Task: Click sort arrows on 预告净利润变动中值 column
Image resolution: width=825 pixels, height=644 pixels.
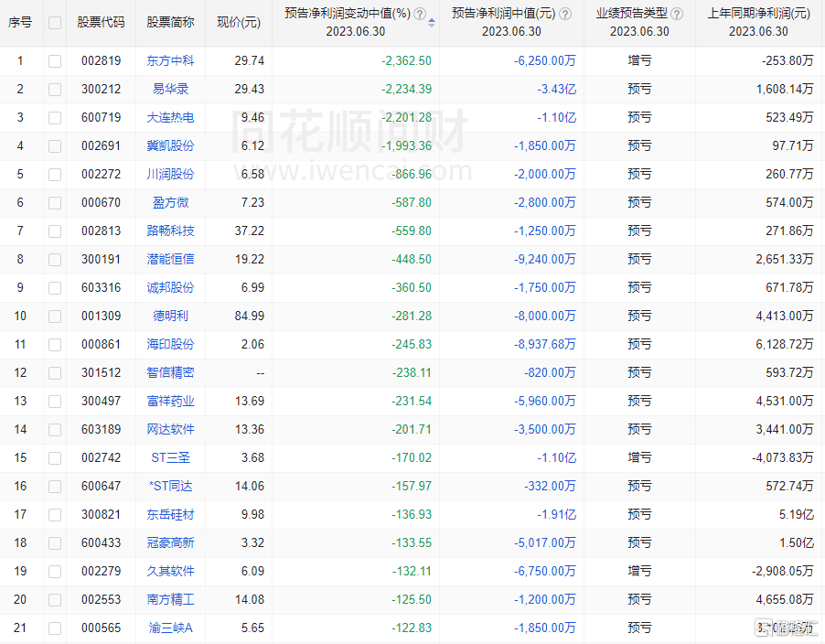Action: (x=432, y=22)
